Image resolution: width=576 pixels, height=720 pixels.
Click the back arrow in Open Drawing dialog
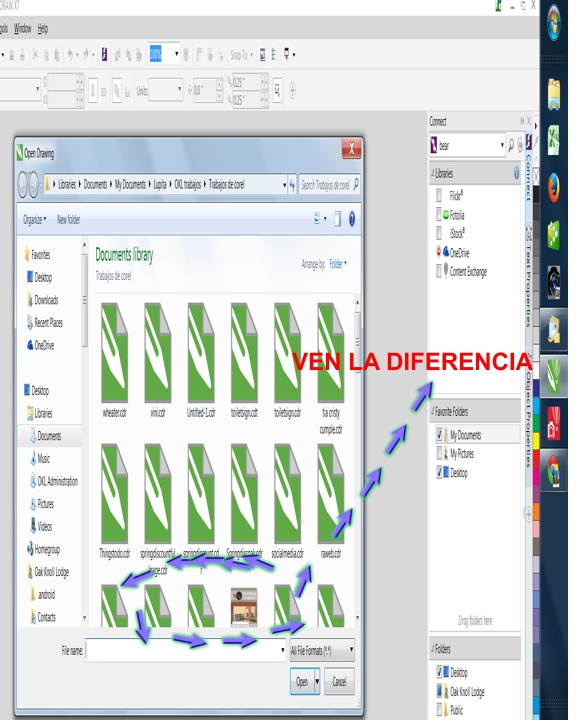point(23,185)
